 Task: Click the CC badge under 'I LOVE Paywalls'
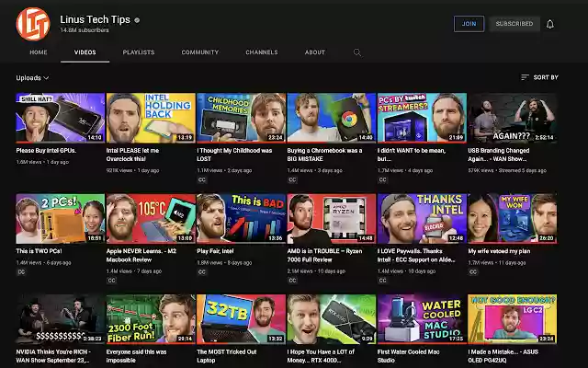(x=382, y=281)
